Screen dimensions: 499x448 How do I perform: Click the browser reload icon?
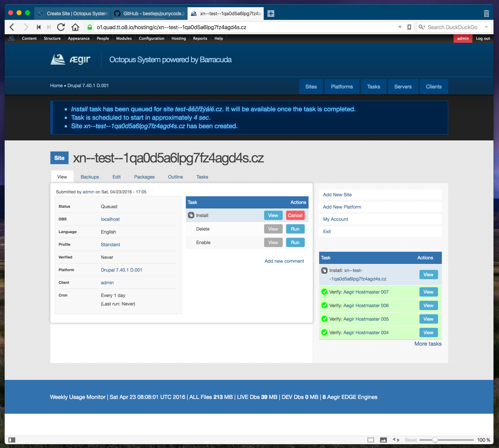pyautogui.click(x=61, y=27)
